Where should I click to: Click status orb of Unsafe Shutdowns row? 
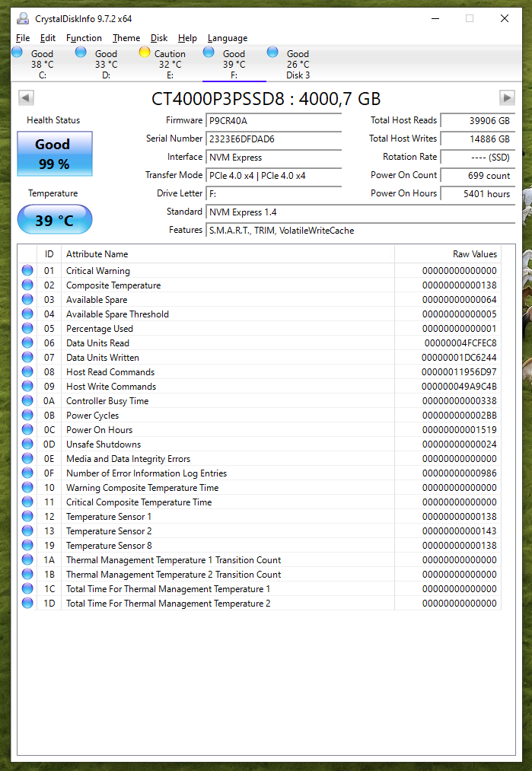pyautogui.click(x=27, y=444)
